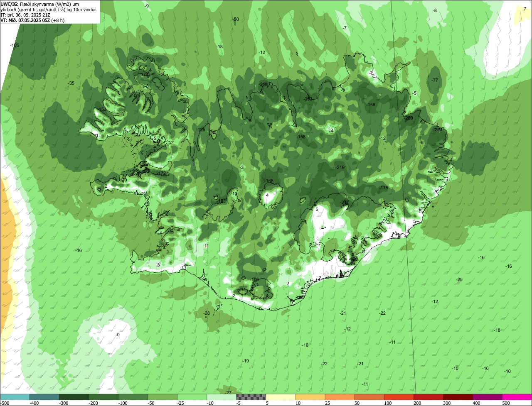Click the '-172' value on the map
The width and height of the screenshot is (532, 406).
161,174
